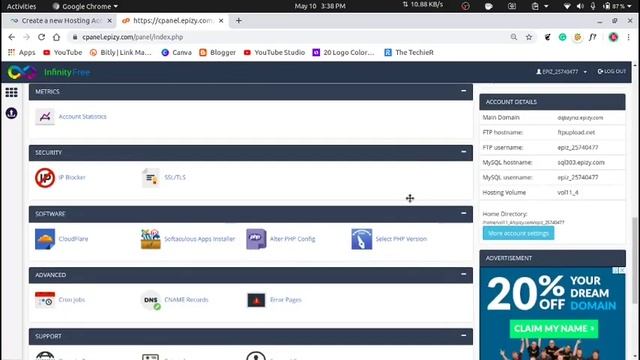Open the CloudFlare icon

[45, 239]
